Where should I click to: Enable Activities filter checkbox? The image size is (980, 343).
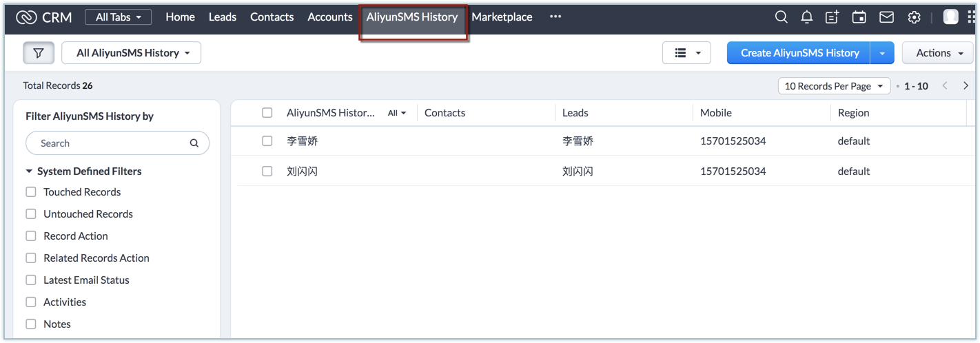(x=31, y=302)
